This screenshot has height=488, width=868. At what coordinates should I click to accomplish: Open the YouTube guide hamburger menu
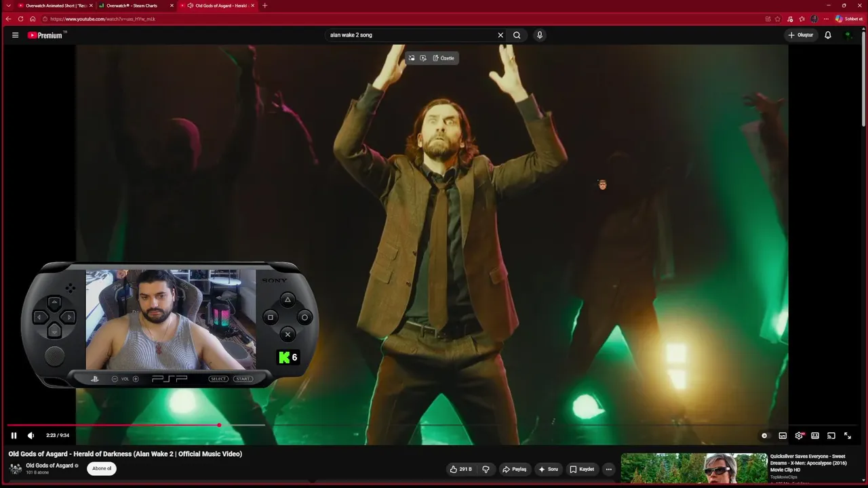coord(15,35)
